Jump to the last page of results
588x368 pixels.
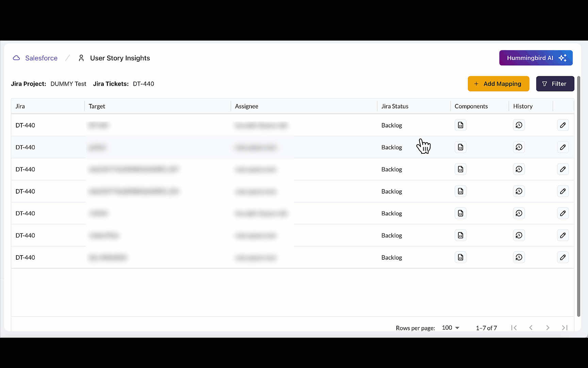pyautogui.click(x=565, y=328)
